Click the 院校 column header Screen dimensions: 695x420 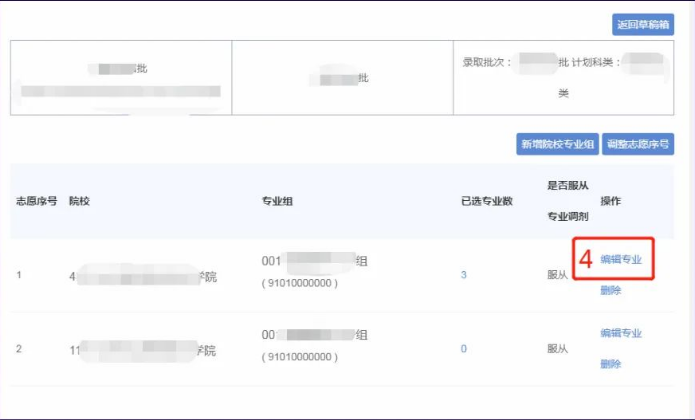[x=80, y=201]
